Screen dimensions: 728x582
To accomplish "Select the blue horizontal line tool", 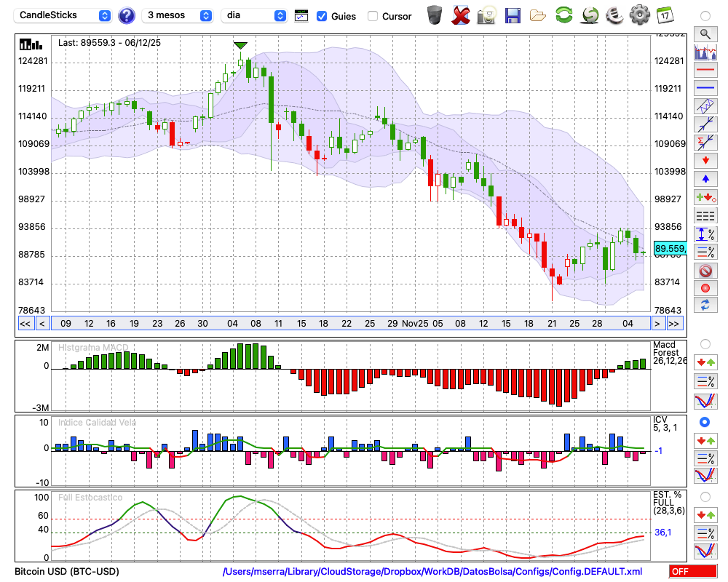I will point(705,88).
